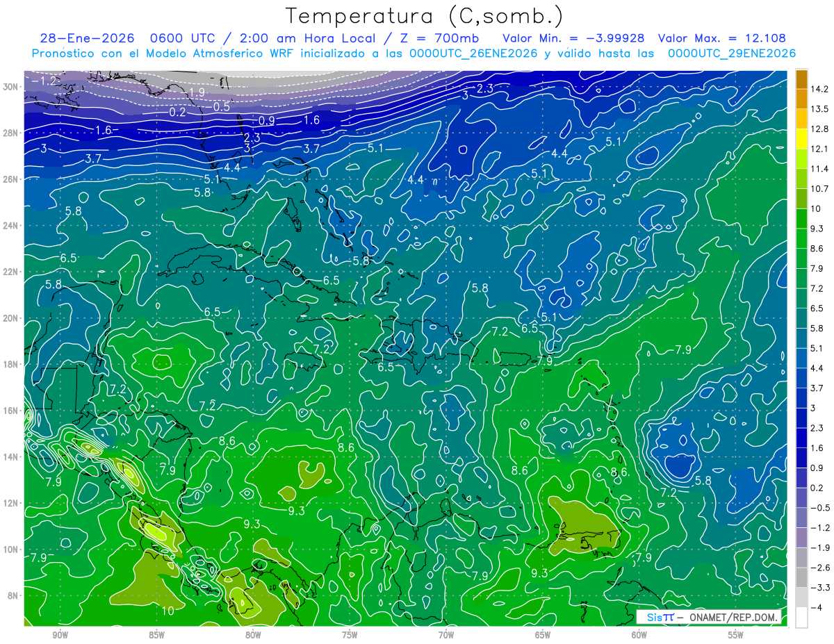Click the blue swatch between 3 and 3.7
The image size is (834, 644).
point(801,398)
